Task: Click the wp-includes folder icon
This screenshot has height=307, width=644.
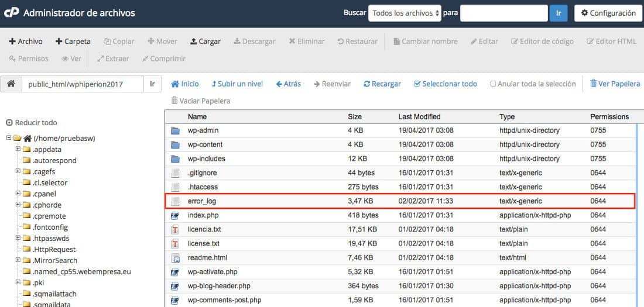Action: 176,159
